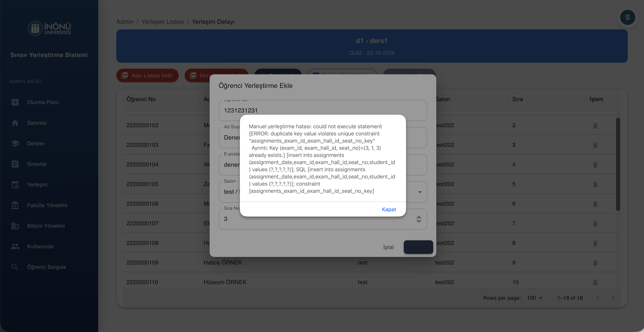The width and height of the screenshot is (644, 332).
Task: Click the Sınavlar clipboard icon
Action: point(15,164)
